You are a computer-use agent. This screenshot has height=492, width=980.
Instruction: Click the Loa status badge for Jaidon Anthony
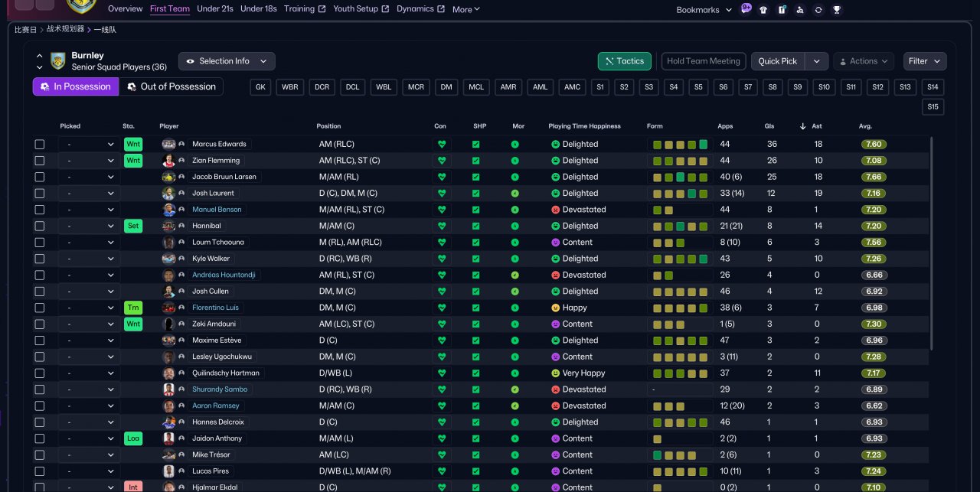tap(133, 438)
